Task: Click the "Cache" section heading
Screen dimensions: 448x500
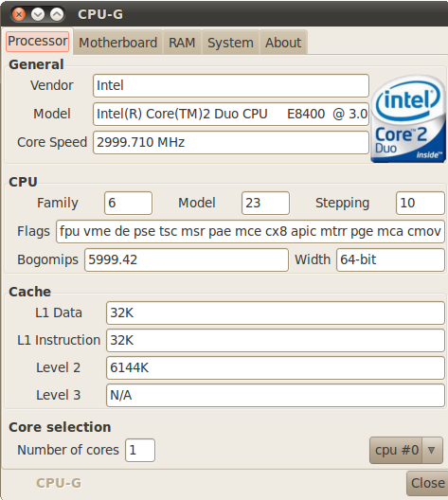Action: point(30,292)
